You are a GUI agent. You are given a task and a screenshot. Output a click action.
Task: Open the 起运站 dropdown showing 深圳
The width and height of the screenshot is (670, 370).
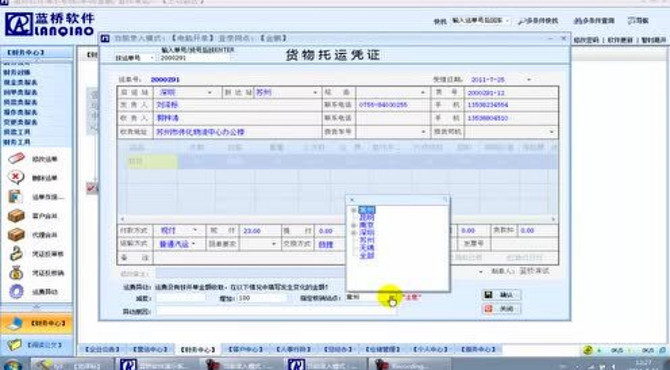tap(210, 92)
